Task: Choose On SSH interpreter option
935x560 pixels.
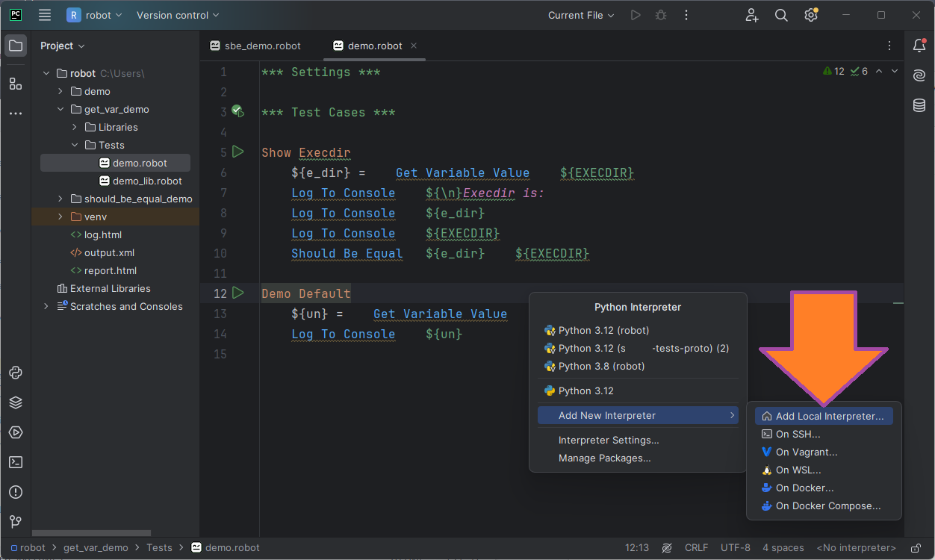Action: pos(824,434)
